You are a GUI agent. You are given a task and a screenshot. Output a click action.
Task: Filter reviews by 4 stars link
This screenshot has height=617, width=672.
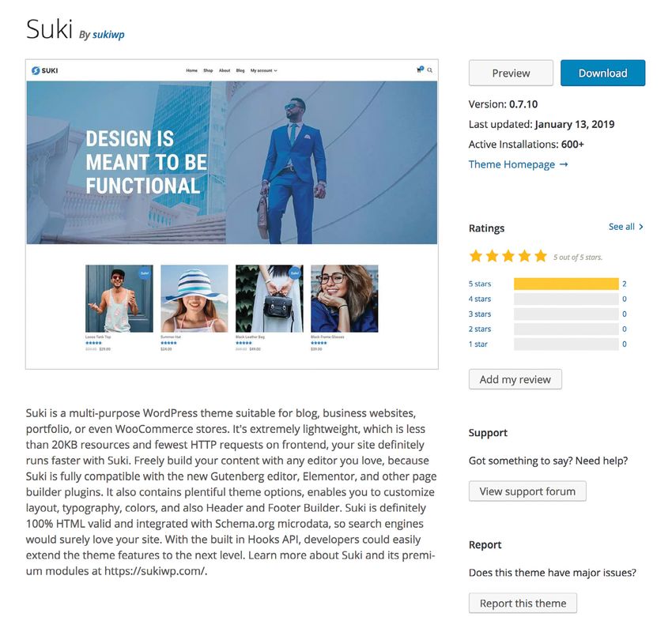click(480, 299)
